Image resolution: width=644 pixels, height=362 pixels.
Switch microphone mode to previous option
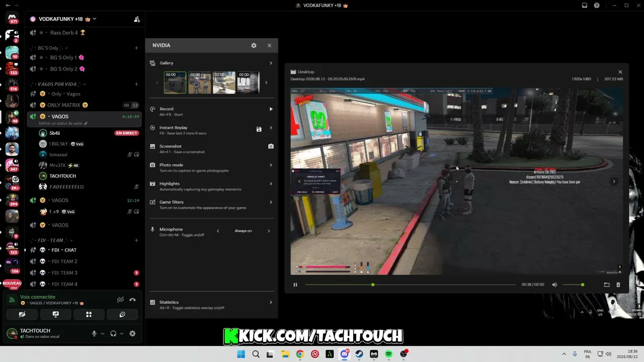click(x=218, y=231)
